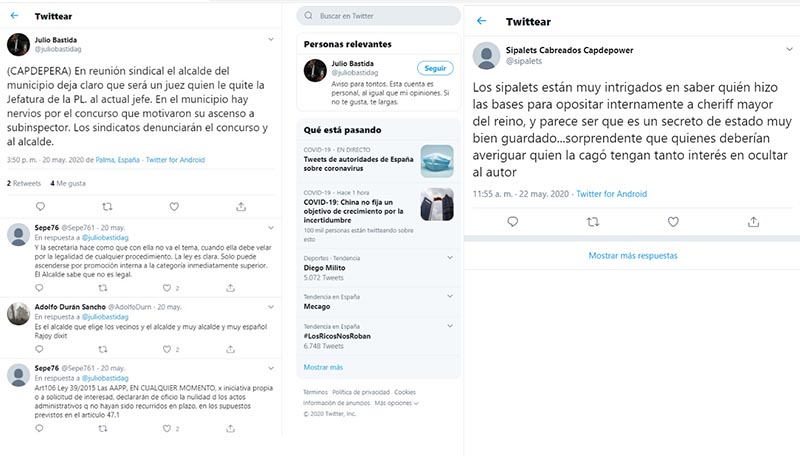View the 2 Retweets list
Screen dimensions: 800x456
[x=23, y=183]
